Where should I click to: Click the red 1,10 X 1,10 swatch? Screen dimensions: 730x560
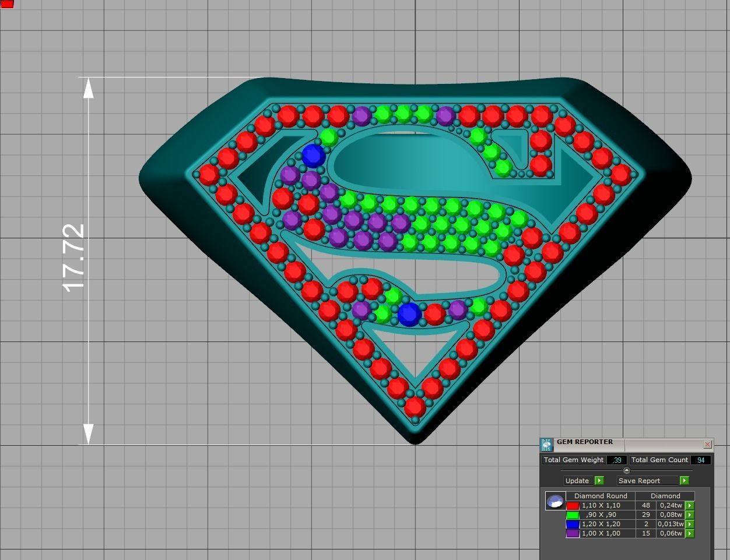[x=573, y=506]
